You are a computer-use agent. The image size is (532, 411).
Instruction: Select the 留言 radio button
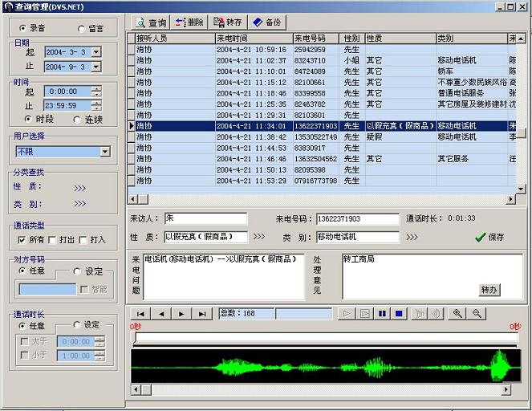click(80, 28)
